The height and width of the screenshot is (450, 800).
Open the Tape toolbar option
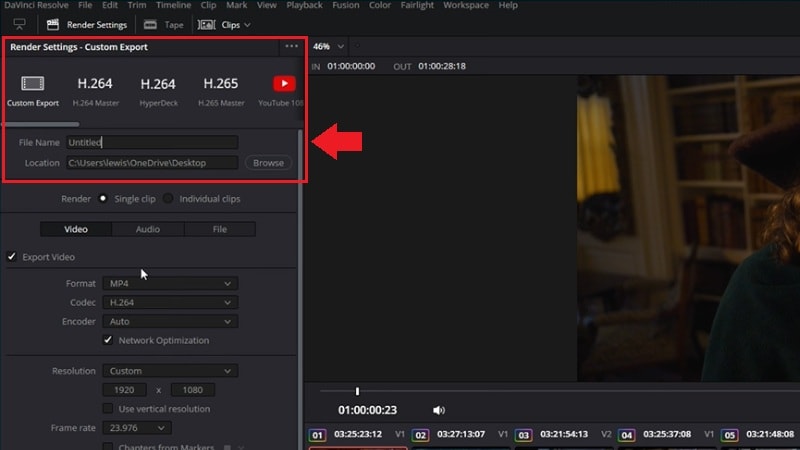[x=163, y=24]
